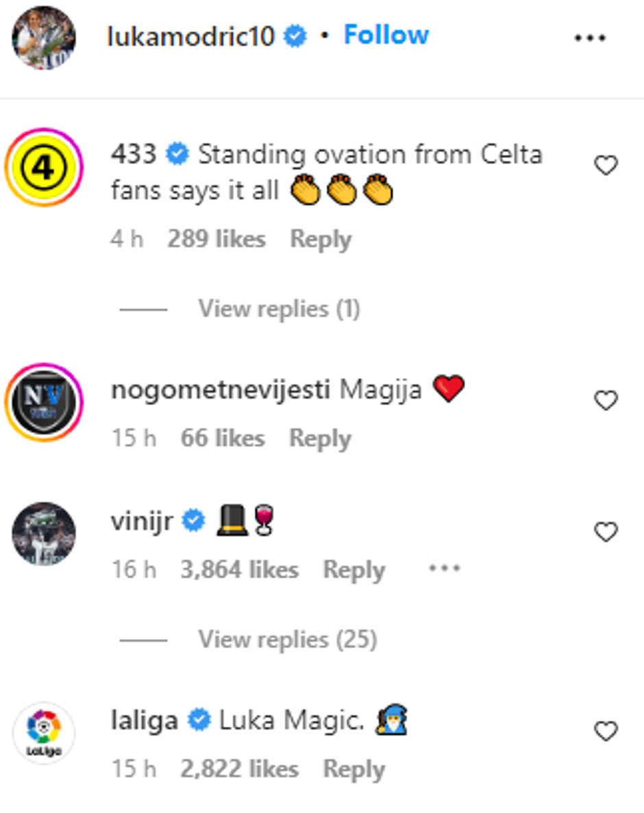Expand View replies (25) under vinijr comment
This screenshot has height=813, width=644.
coord(288,640)
